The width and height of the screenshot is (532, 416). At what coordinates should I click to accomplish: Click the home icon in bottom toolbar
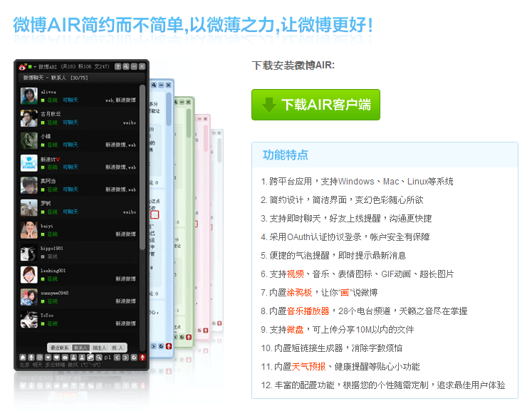pos(23,358)
